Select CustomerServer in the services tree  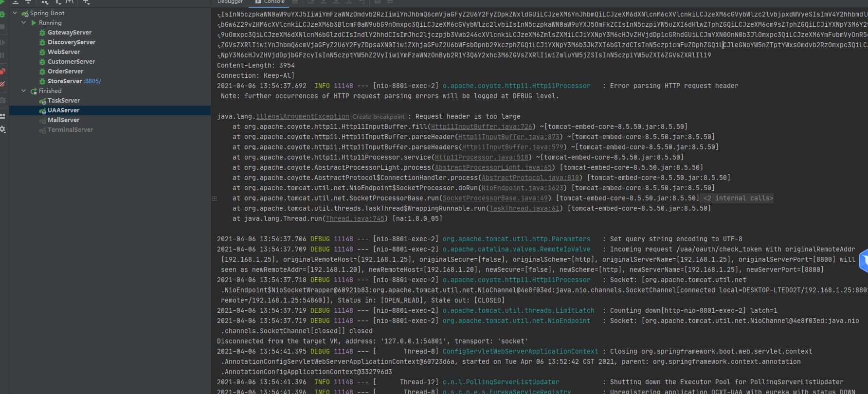click(71, 62)
